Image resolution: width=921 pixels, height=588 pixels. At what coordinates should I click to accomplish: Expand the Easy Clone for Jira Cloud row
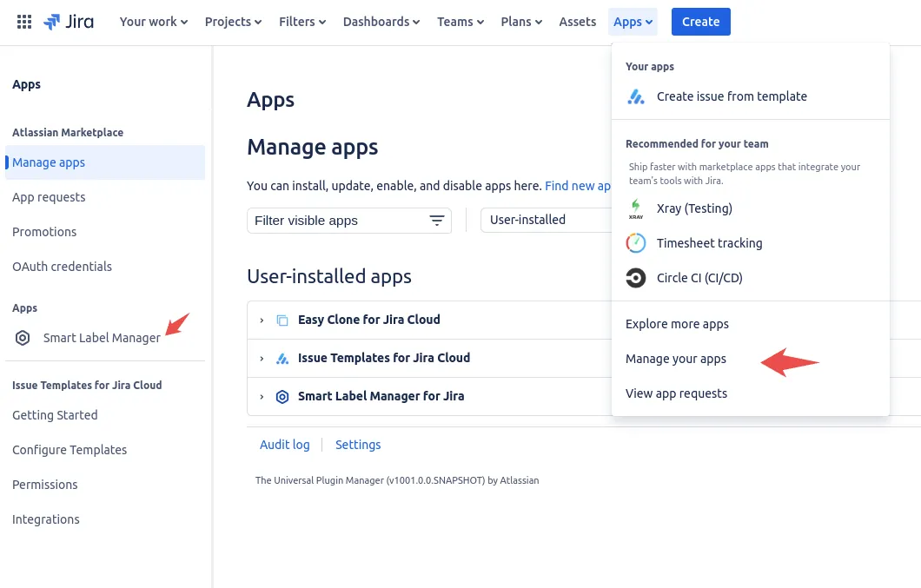pyautogui.click(x=262, y=320)
